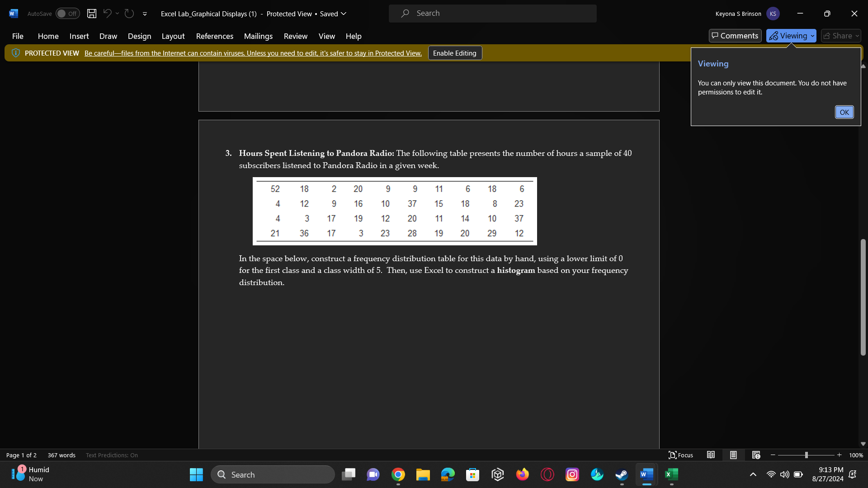Switch to Web Layout view icon
The height and width of the screenshot is (488, 868).
(x=756, y=455)
